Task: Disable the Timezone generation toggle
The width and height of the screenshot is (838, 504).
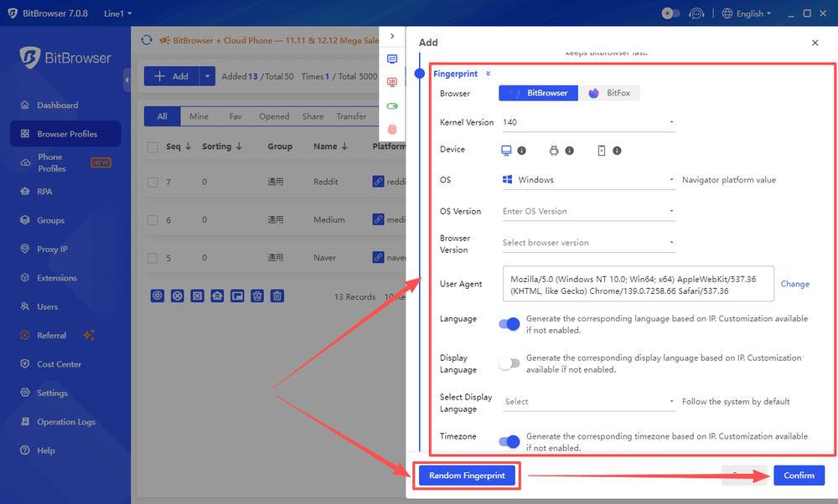Action: pyautogui.click(x=510, y=441)
